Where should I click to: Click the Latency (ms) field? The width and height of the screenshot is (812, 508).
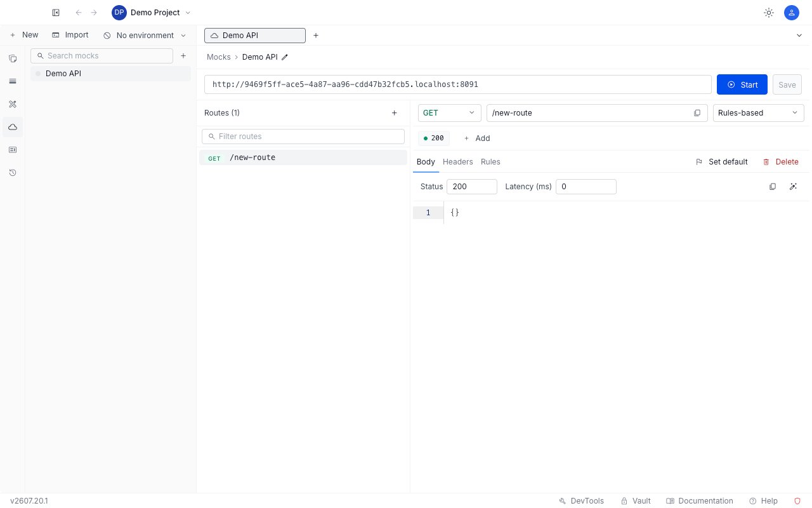[x=586, y=187]
